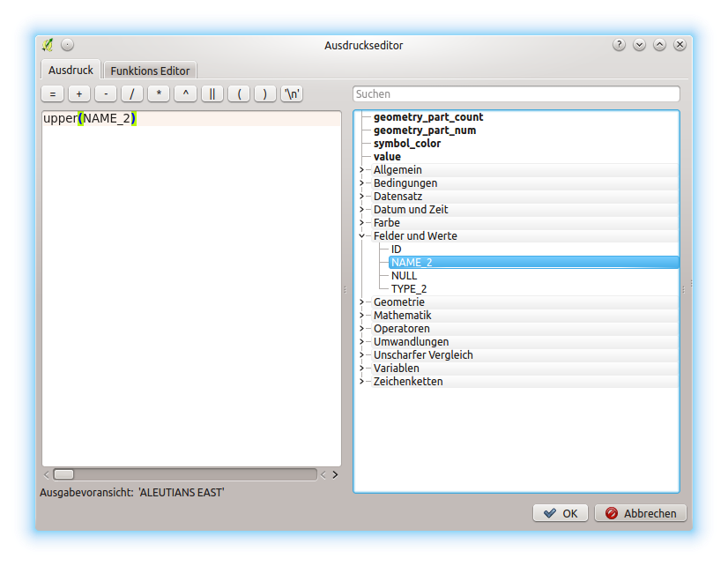Expand the Mathematik function group
Image resolution: width=728 pixels, height=566 pixels.
[x=362, y=316]
